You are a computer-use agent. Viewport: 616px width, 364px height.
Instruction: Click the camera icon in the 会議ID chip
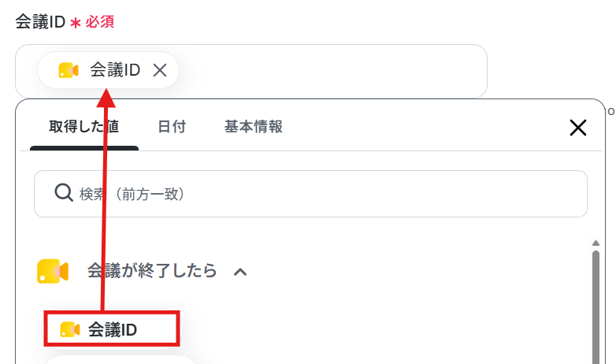[x=69, y=70]
